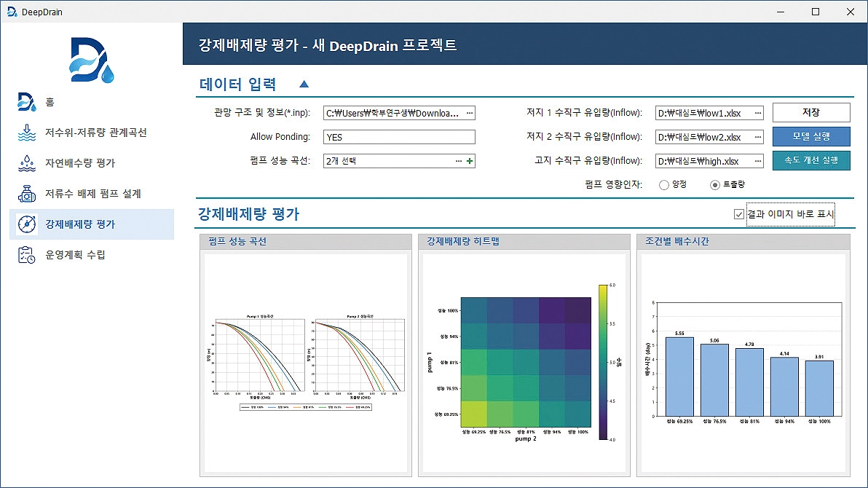Browse file for high.xlsx inflow
Screen dimensions: 868x488
[758, 161]
